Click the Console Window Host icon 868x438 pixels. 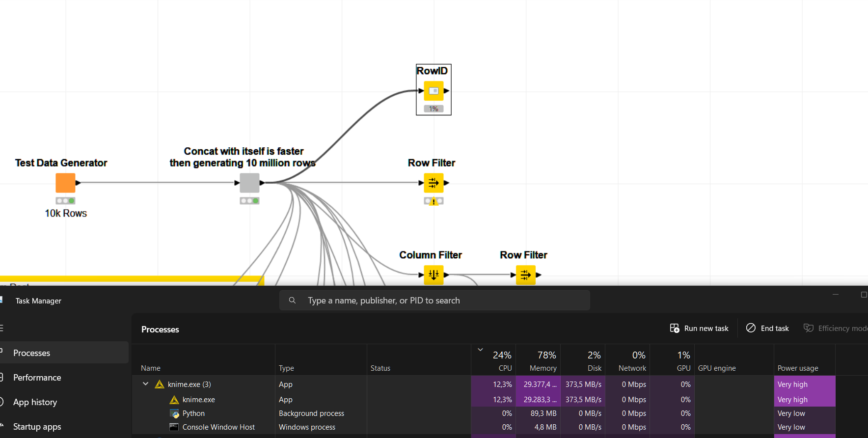point(174,427)
